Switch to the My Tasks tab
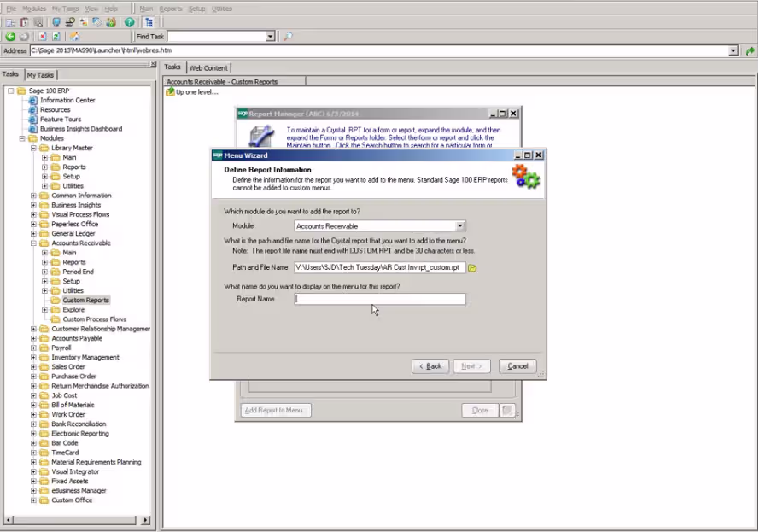 (40, 75)
